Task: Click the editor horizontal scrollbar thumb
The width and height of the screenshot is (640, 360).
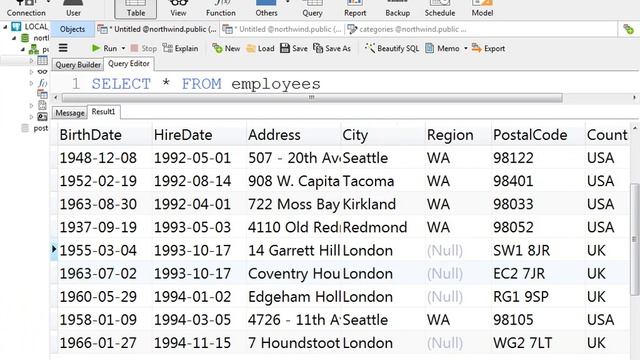Action: click(x=312, y=98)
